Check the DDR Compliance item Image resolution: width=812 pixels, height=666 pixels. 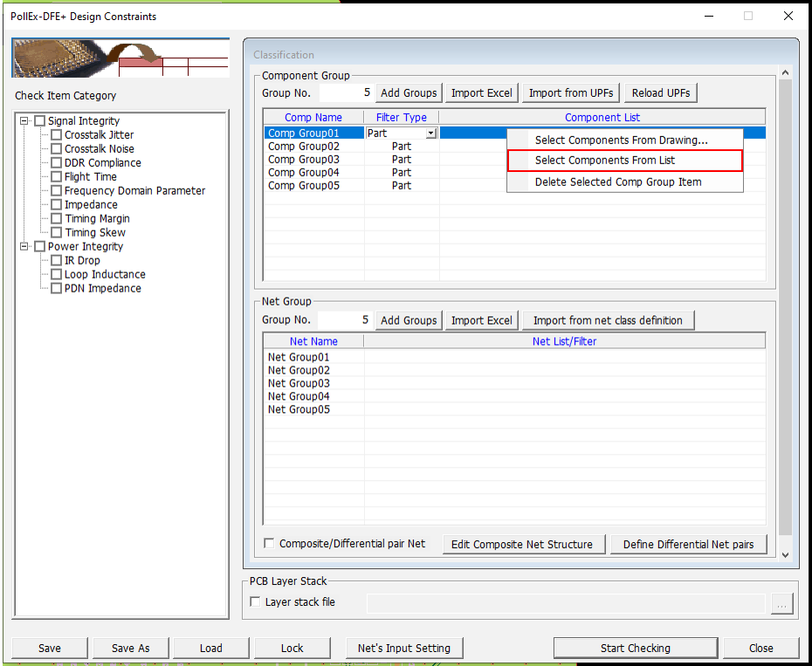57,163
